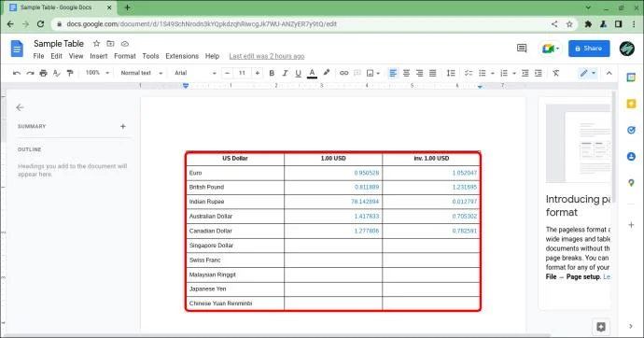Click the Redo icon in the toolbar
644x338 pixels.
click(x=30, y=73)
